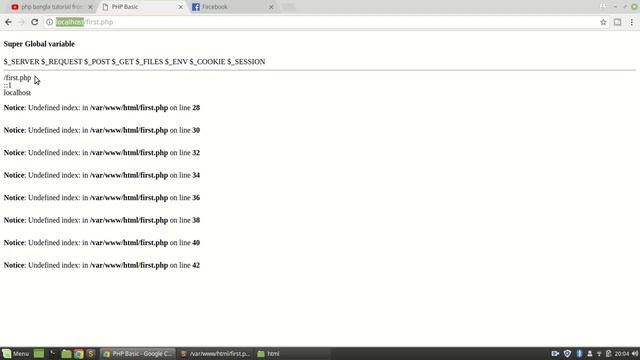Close the PHP Basic tab

point(181,7)
